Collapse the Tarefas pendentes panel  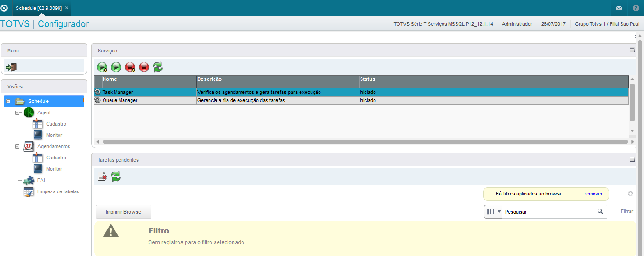click(x=632, y=159)
